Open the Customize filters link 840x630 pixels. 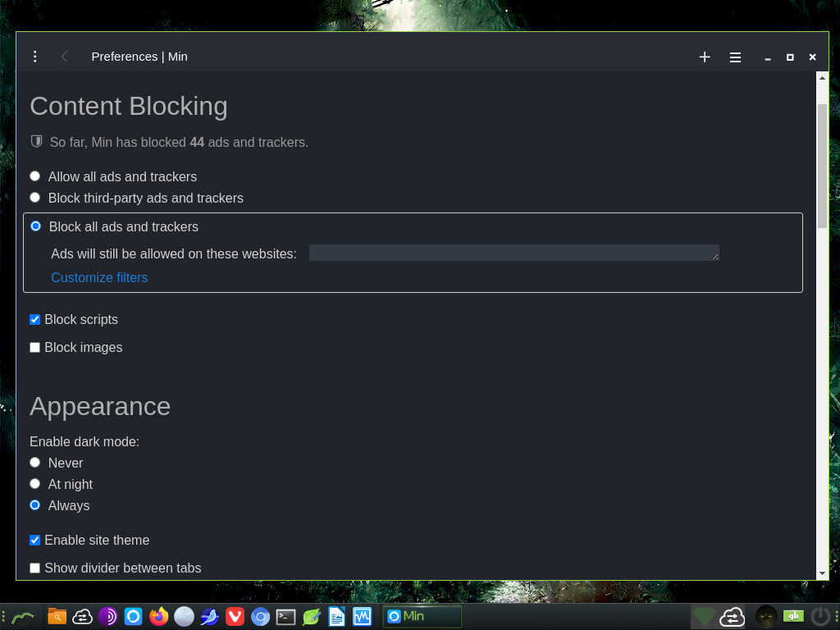point(99,277)
